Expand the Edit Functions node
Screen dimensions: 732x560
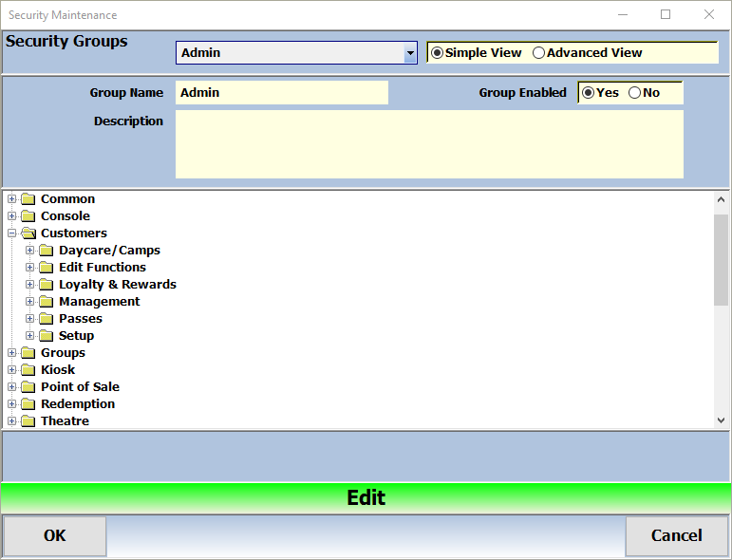30,268
